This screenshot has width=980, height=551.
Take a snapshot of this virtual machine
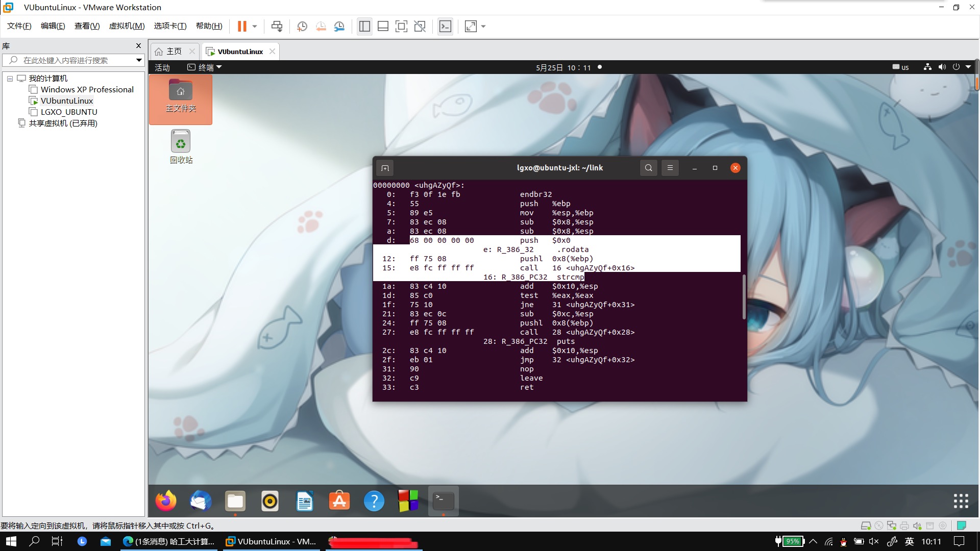[302, 27]
